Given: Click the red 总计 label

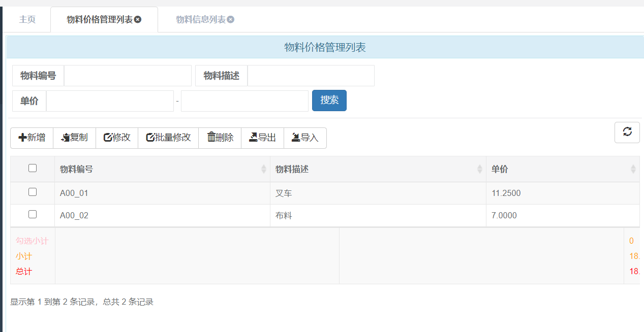Looking at the screenshot, I should click(x=24, y=271).
